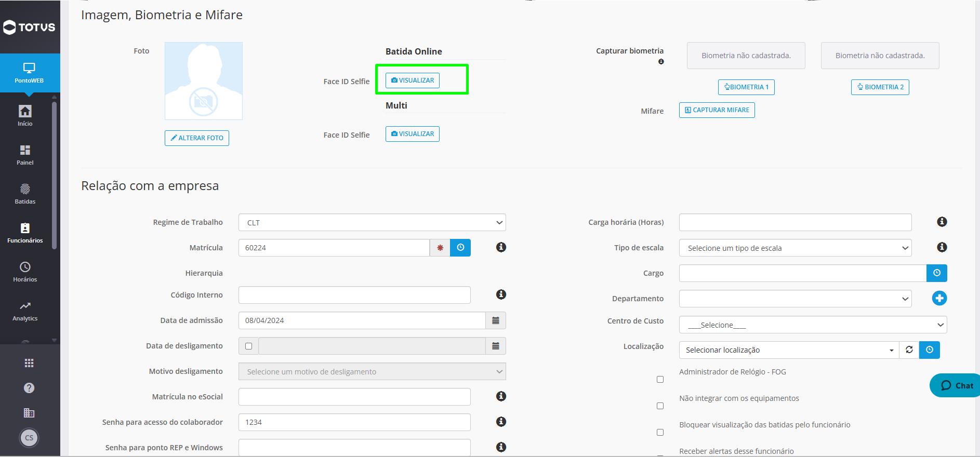Open Analytics in sidebar
980x457 pixels.
[x=25, y=311]
